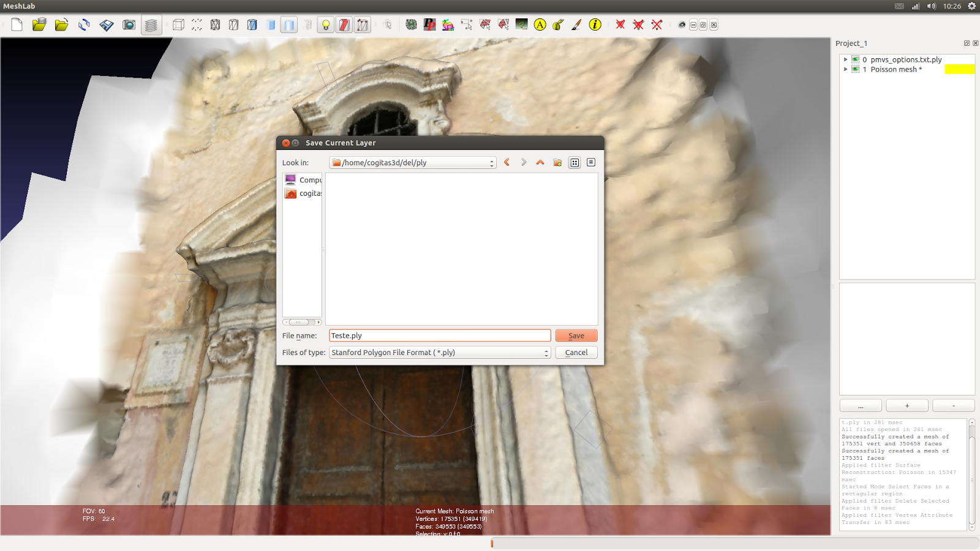Open Computer in dialog sidebar

click(303, 180)
